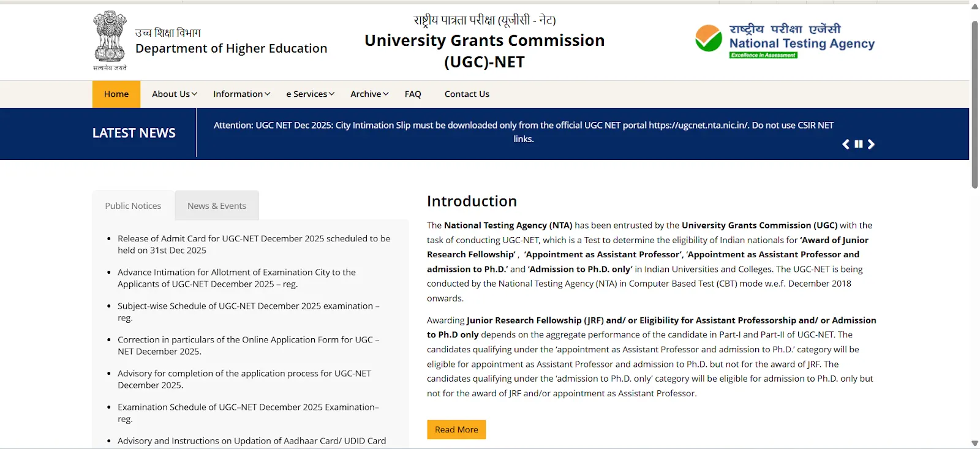
Task: Open the Subject-wise Schedule notice
Action: pos(248,312)
